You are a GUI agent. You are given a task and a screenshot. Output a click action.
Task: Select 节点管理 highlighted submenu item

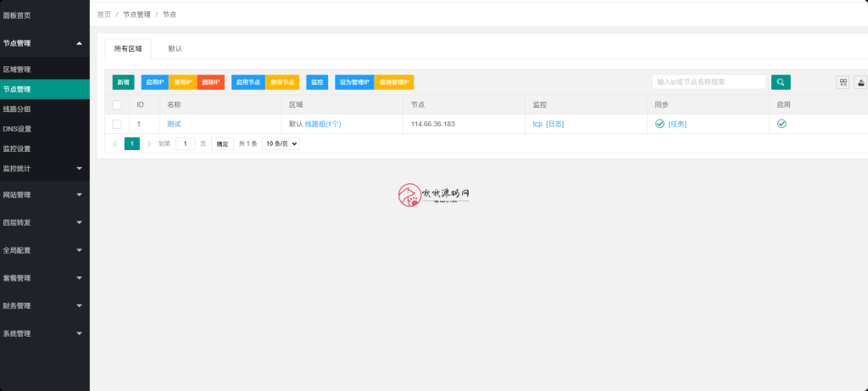(45, 89)
